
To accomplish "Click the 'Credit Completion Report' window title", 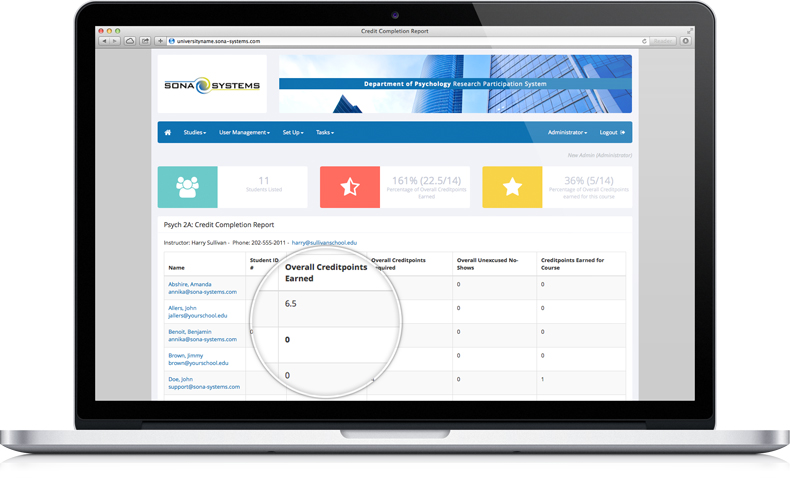I will (x=394, y=31).
